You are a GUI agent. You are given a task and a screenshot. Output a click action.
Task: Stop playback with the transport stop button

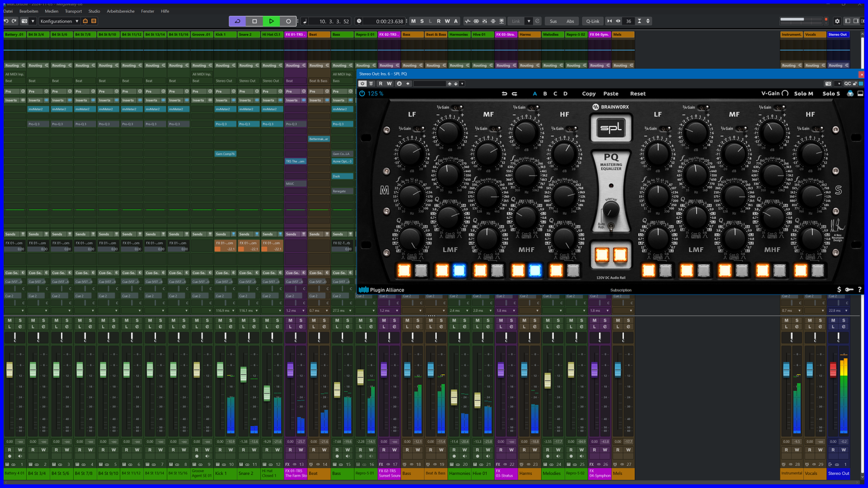[x=254, y=21]
